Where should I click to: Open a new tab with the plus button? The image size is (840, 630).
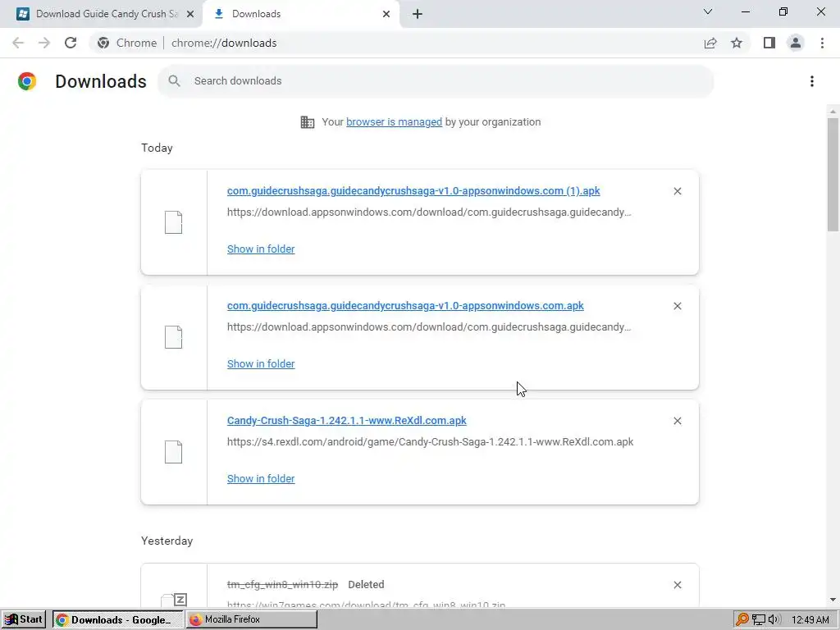[x=418, y=14]
